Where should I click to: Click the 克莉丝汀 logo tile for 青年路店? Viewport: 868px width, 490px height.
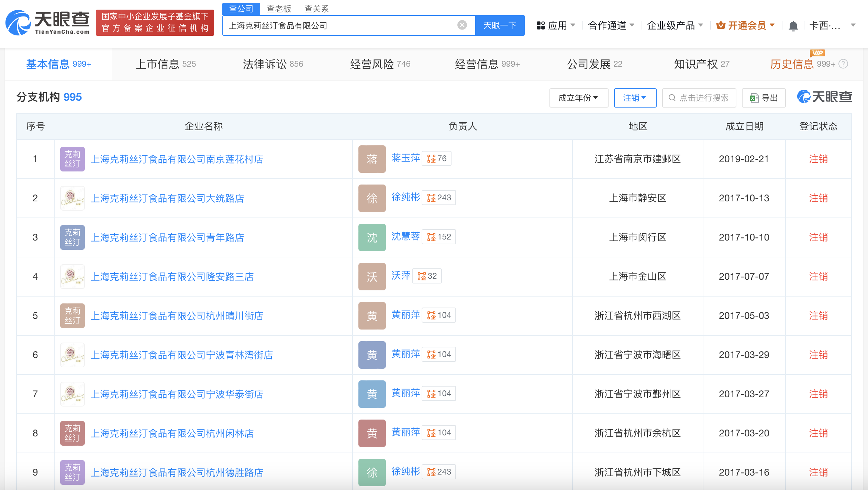pos(72,237)
